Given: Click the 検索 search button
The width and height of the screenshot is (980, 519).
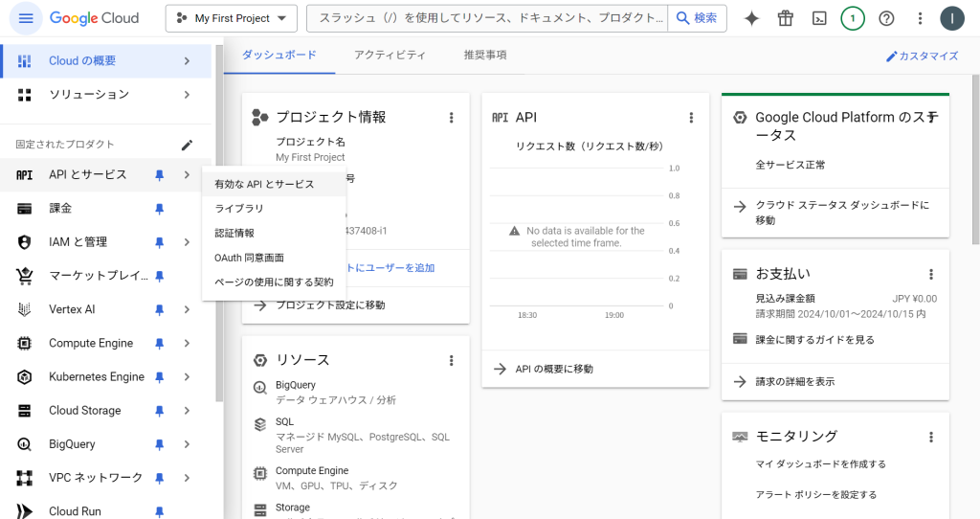Looking at the screenshot, I should click(697, 19).
